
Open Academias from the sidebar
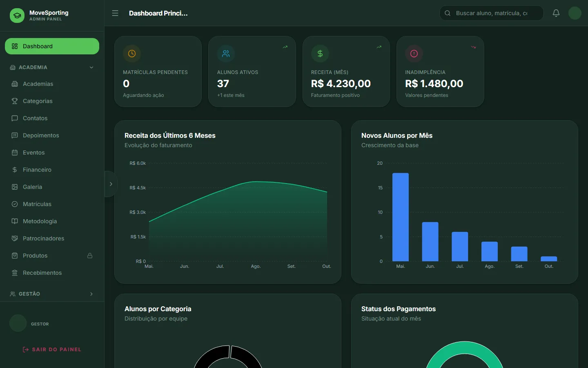(52, 84)
